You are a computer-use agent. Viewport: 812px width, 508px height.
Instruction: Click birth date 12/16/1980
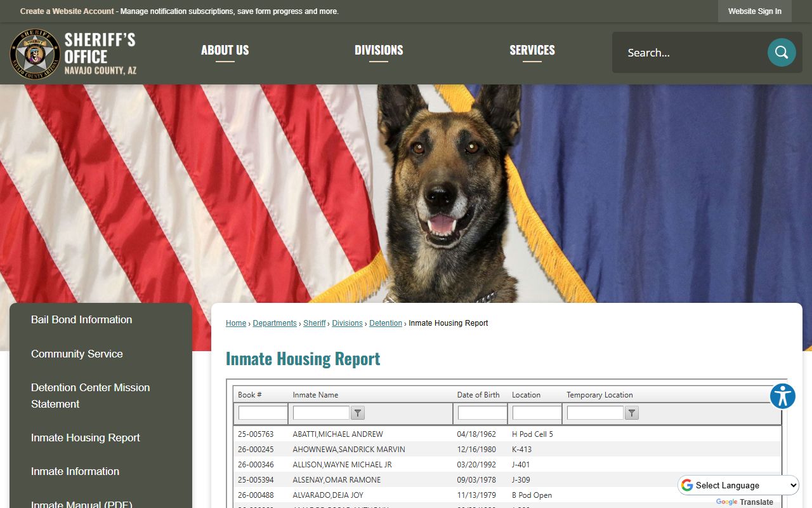[x=476, y=450]
